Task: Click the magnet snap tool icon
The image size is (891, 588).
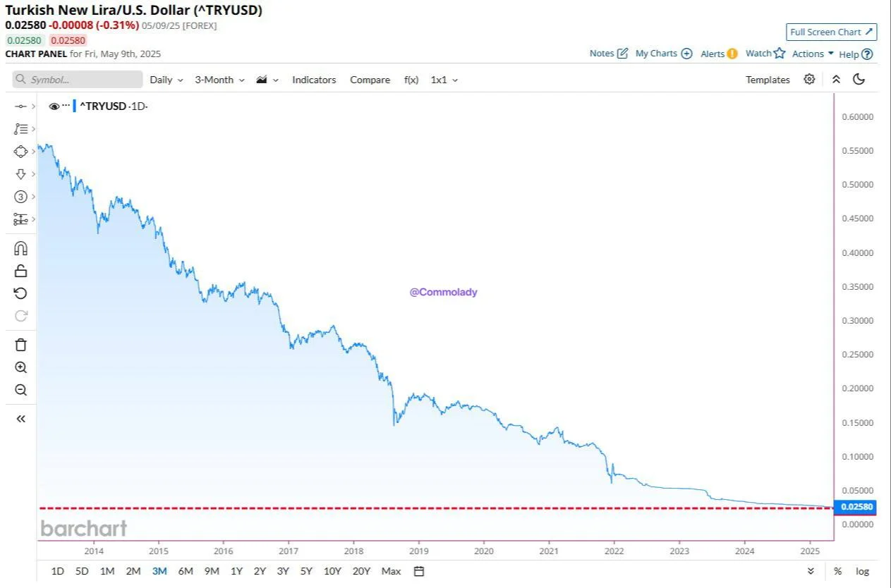Action: pos(20,248)
